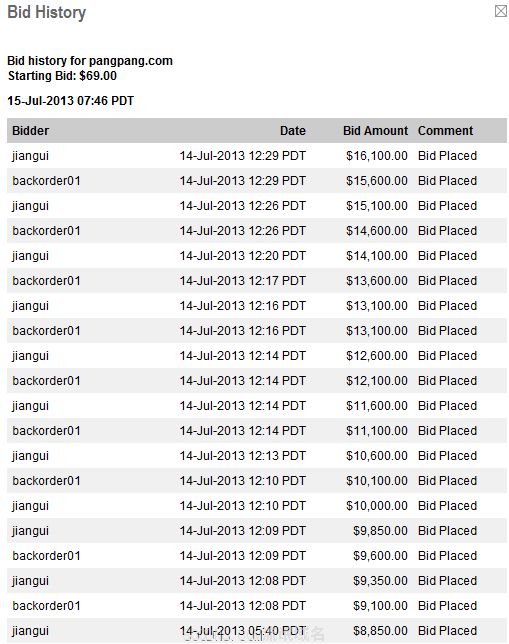Screen dimensions: 509x644
Task: Click the 14-Jul-2013 12:13 PDT date
Action: click(x=242, y=456)
